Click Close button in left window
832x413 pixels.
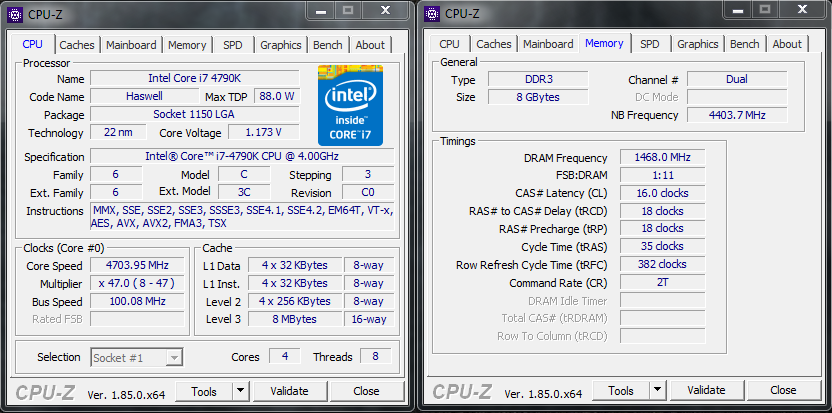[366, 391]
